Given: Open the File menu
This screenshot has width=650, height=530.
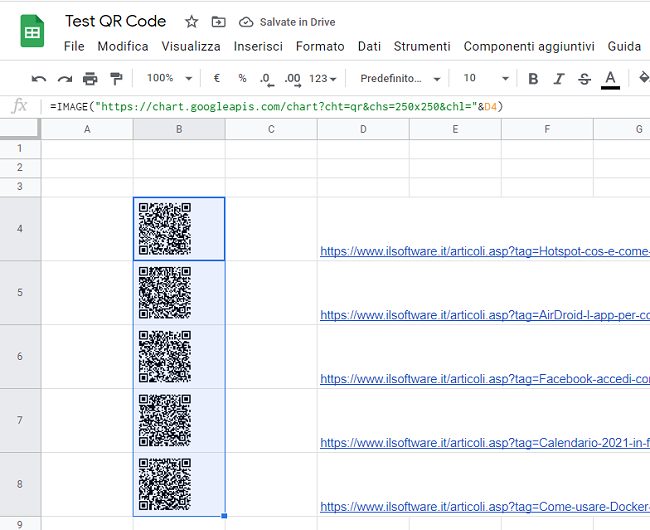Looking at the screenshot, I should 74,46.
